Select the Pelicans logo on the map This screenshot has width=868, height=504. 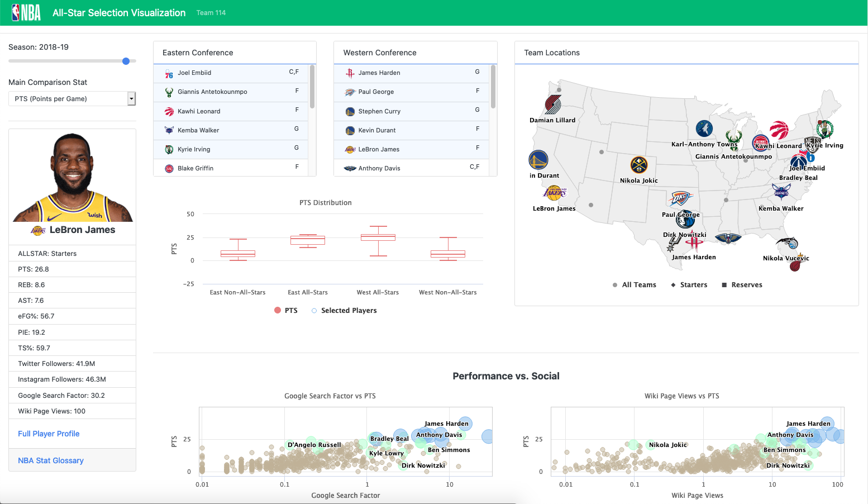pyautogui.click(x=728, y=239)
